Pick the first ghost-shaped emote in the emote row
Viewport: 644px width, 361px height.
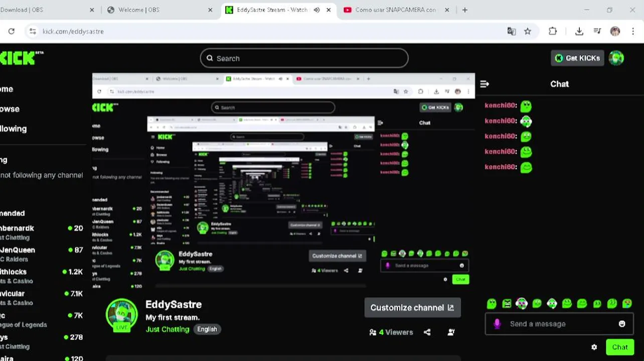(x=492, y=303)
